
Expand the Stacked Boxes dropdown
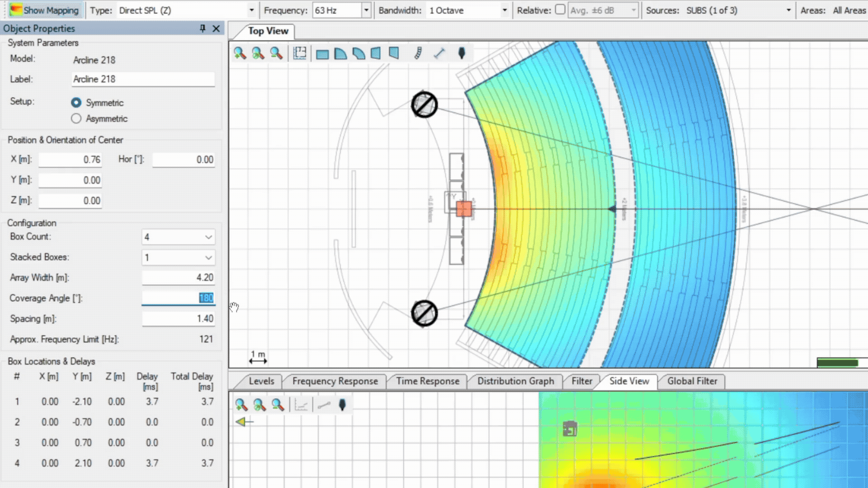pos(208,258)
